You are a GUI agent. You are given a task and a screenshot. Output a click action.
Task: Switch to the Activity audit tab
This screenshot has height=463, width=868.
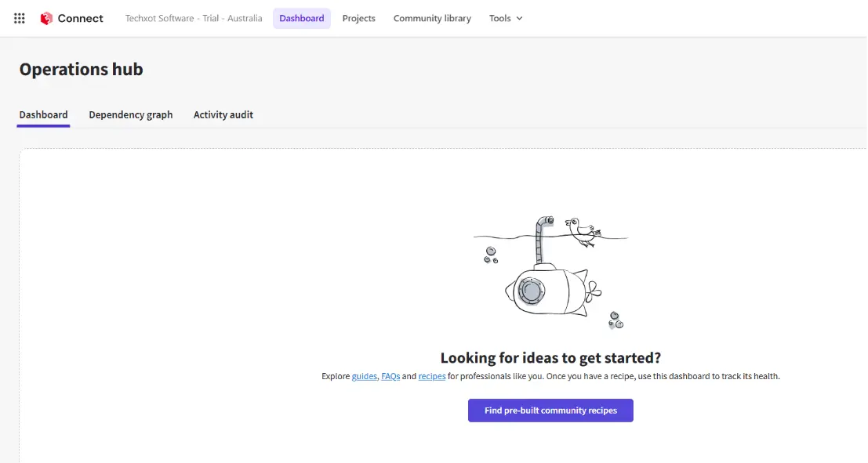pyautogui.click(x=223, y=114)
